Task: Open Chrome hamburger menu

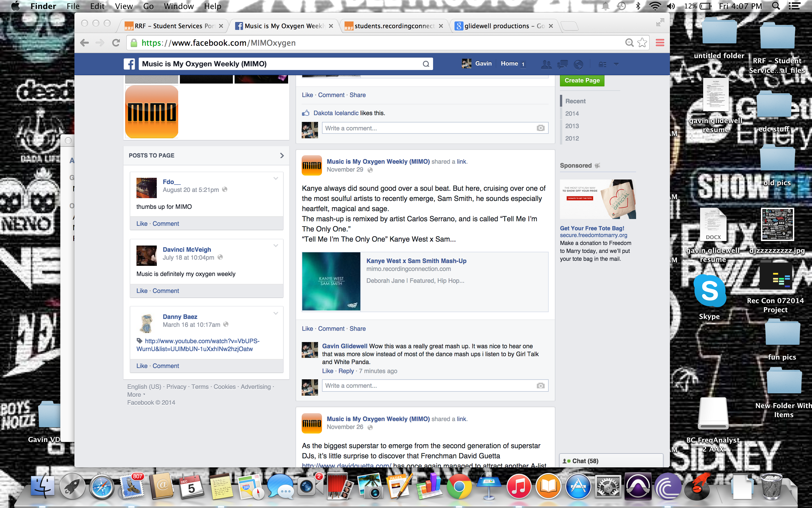Action: (660, 43)
